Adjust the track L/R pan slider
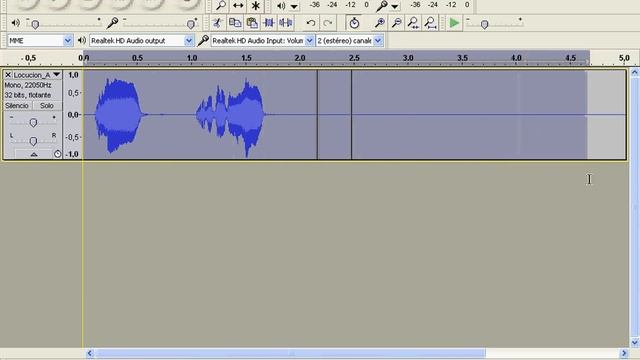Image resolution: width=640 pixels, height=360 pixels. point(33,141)
